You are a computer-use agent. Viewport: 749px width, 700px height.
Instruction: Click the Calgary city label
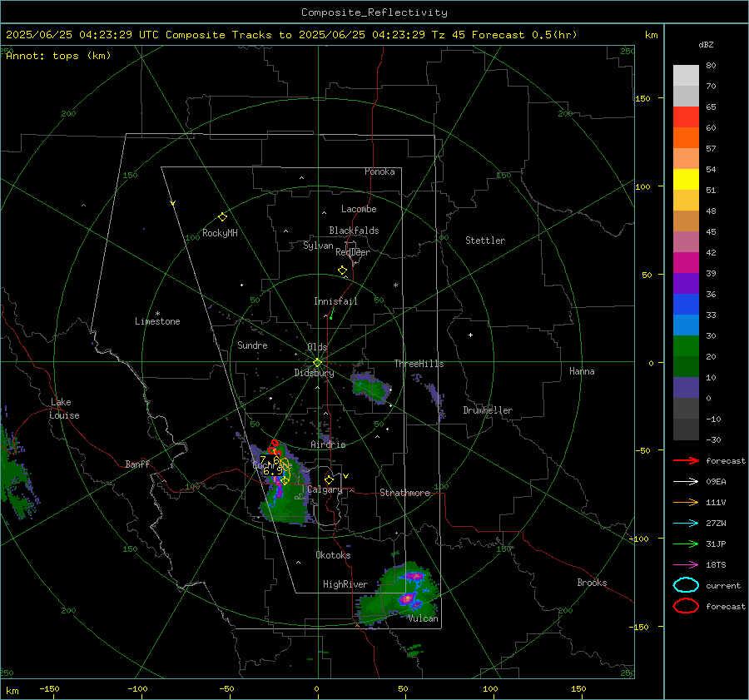click(x=325, y=489)
